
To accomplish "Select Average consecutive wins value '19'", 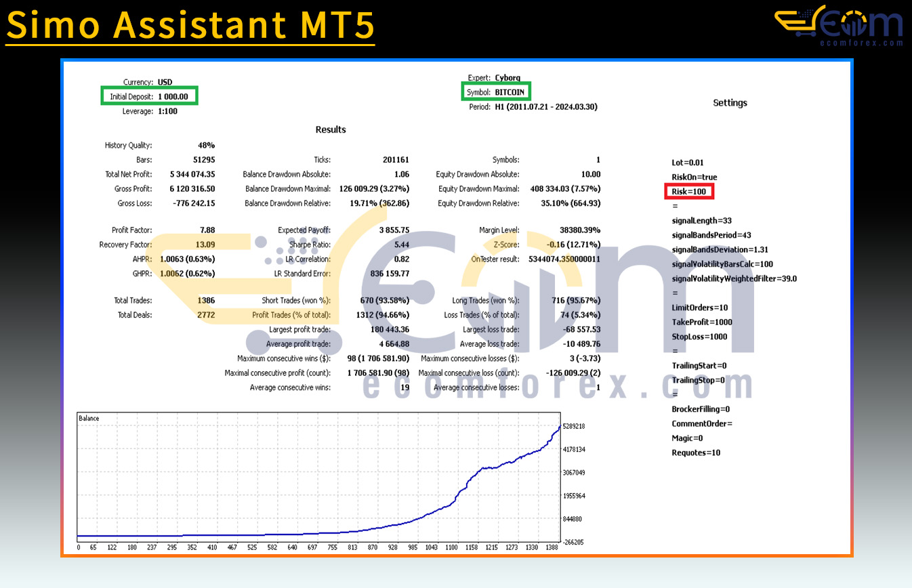I will [x=405, y=387].
